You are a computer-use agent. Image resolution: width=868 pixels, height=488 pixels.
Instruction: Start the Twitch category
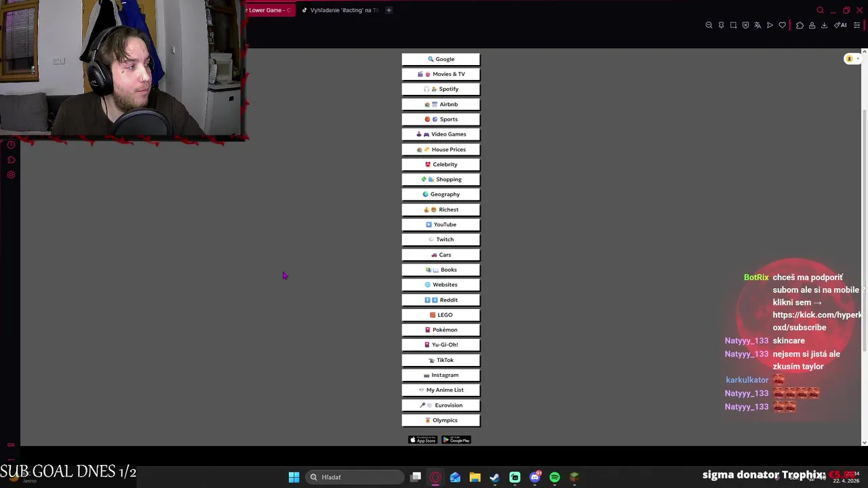pyautogui.click(x=441, y=239)
